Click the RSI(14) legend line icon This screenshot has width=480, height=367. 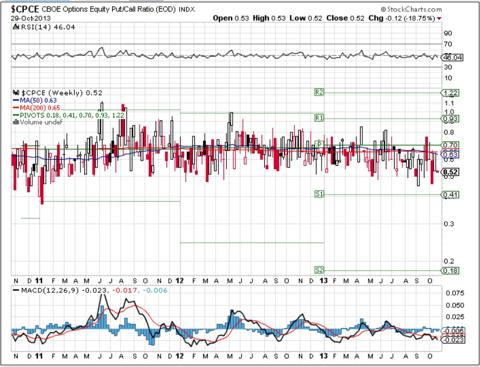pos(16,28)
